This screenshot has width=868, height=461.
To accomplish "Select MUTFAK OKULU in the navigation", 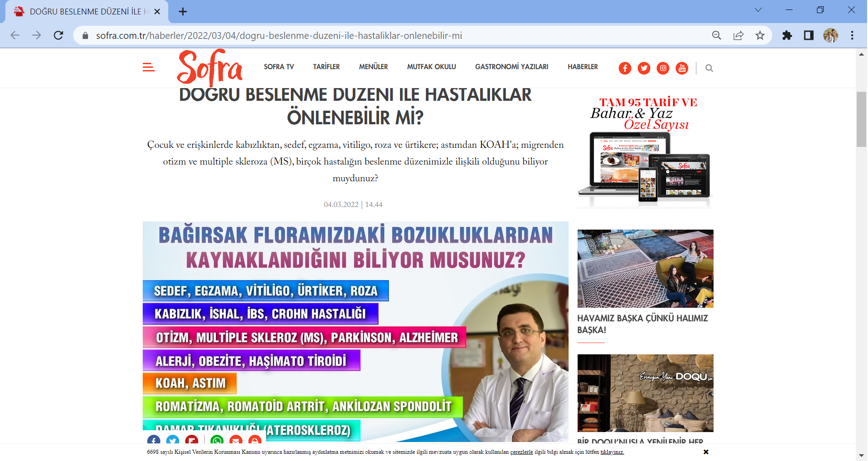I will 431,67.
